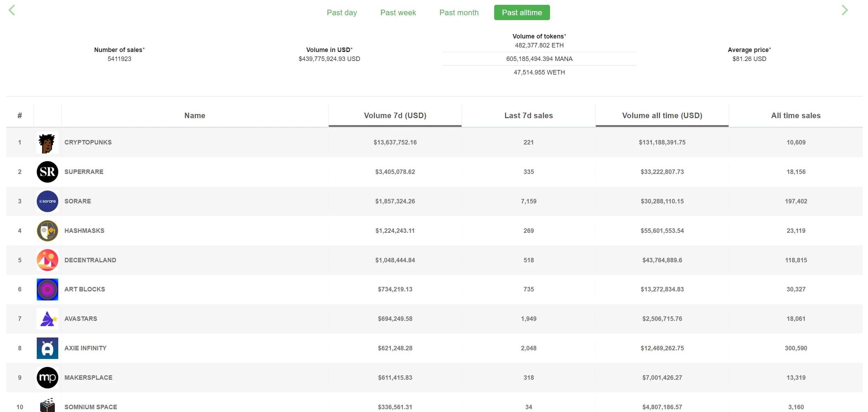868x412 pixels.
Task: Click the active Past alltime button
Action: 522,13
